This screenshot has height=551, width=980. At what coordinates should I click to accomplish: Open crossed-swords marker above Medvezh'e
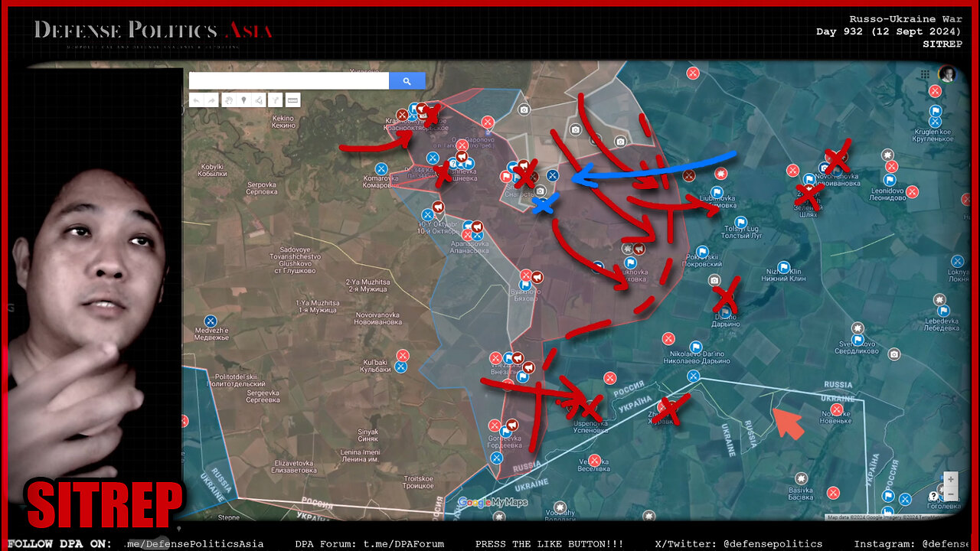tap(210, 321)
